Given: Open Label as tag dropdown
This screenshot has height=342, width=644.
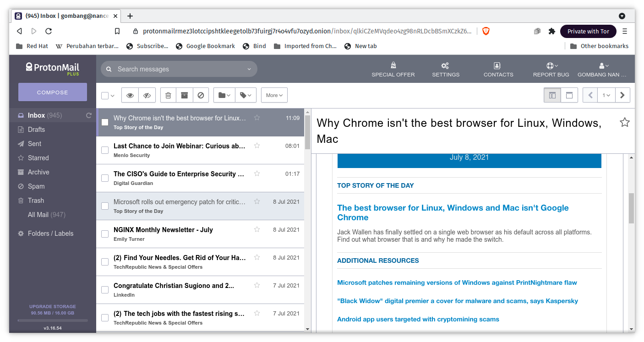Looking at the screenshot, I should coord(246,95).
